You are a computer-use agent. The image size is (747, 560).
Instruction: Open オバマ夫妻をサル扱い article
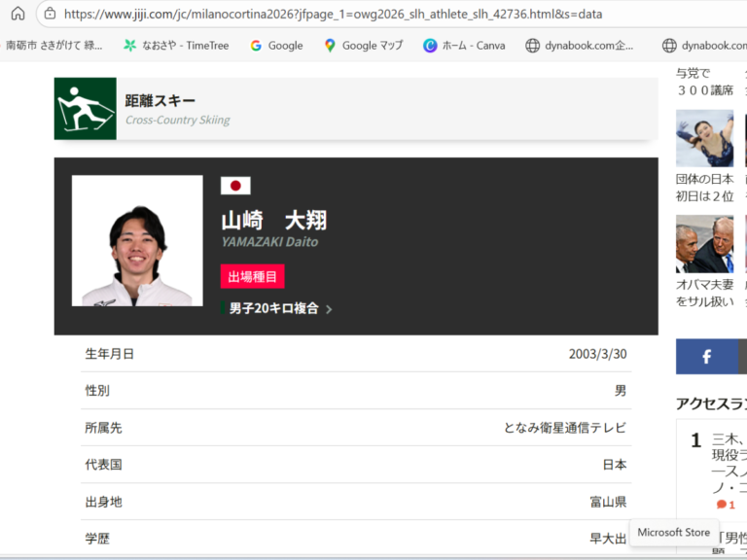[x=704, y=293]
